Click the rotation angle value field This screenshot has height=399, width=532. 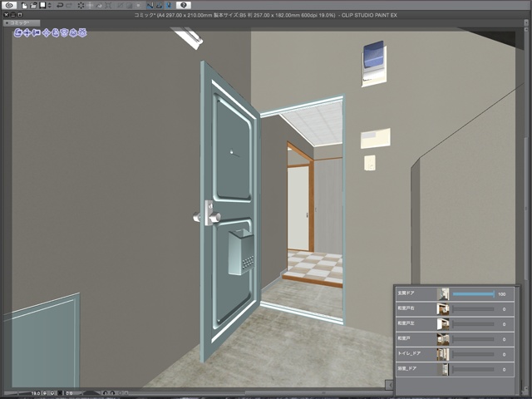(69, 393)
